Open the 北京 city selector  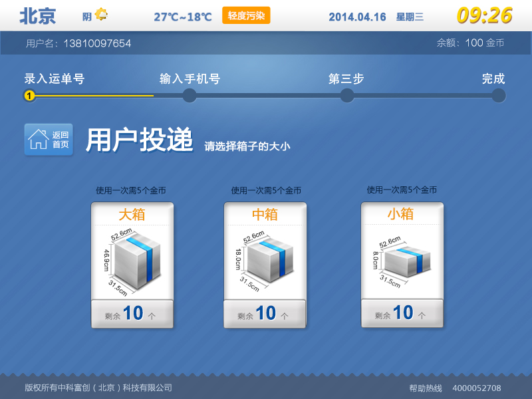(39, 16)
